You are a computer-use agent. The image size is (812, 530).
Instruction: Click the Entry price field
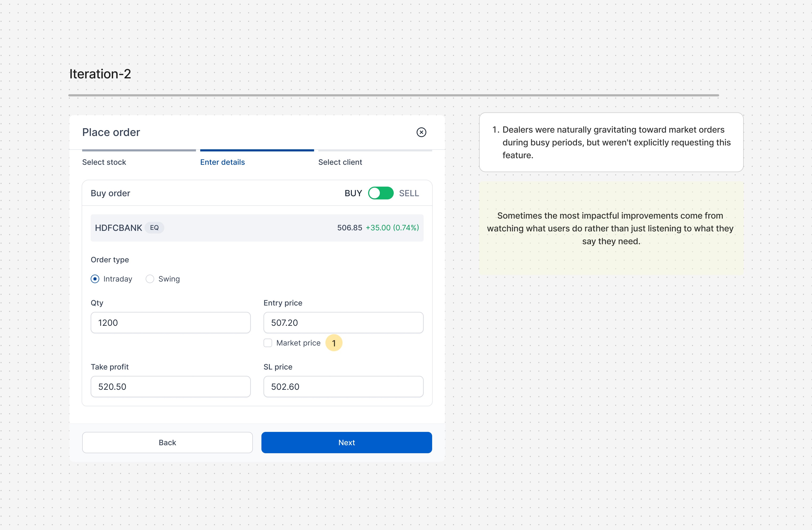pyautogui.click(x=343, y=323)
